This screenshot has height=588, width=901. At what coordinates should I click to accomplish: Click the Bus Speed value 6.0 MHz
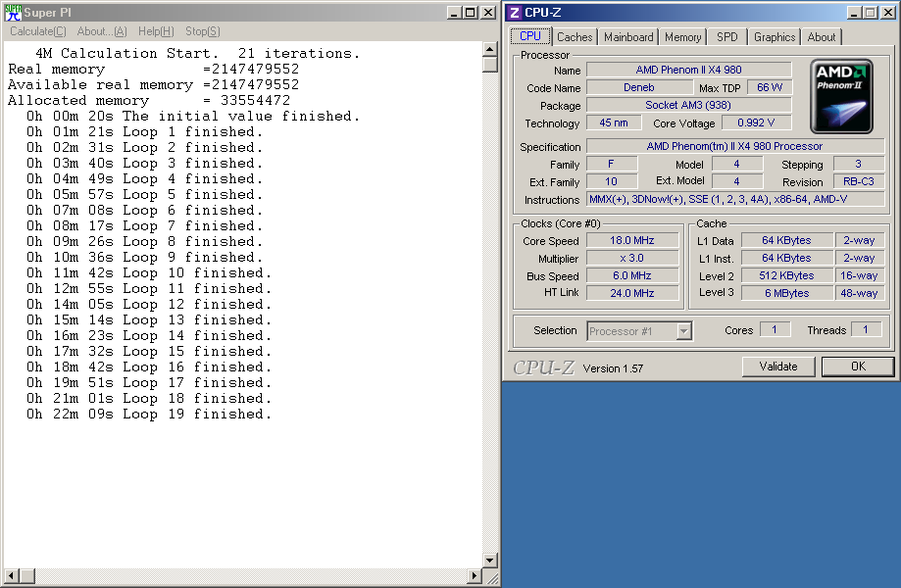coord(632,275)
